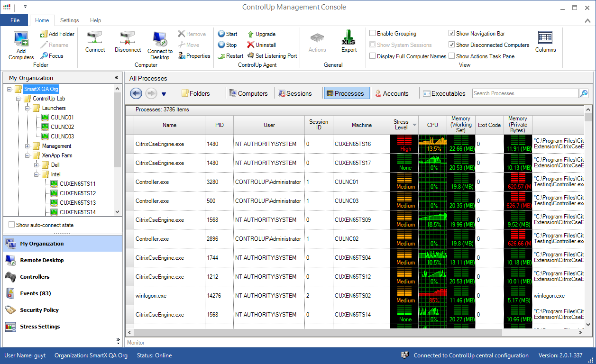The width and height of the screenshot is (596, 364).
Task: Switch to Sessions view
Action: click(295, 93)
